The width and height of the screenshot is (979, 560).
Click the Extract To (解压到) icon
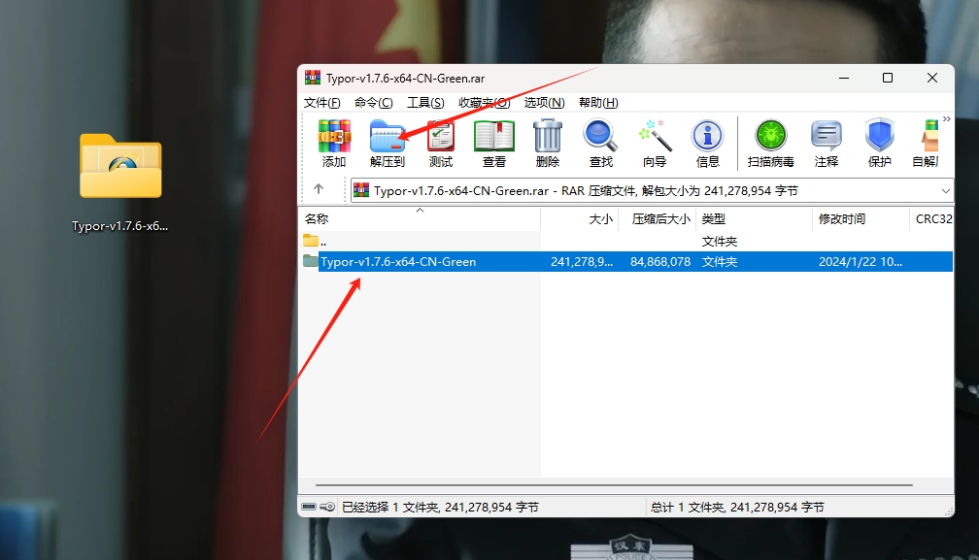click(x=388, y=137)
